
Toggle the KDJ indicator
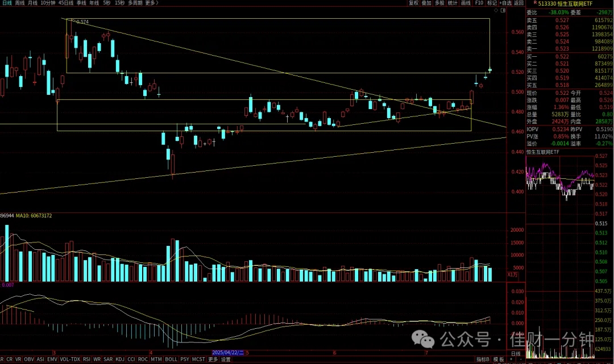[x=120, y=359]
